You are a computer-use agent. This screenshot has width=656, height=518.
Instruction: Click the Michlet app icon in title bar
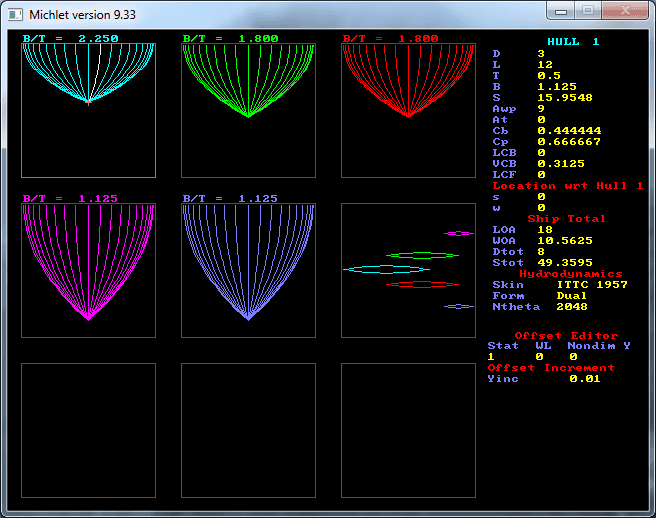tap(15, 15)
